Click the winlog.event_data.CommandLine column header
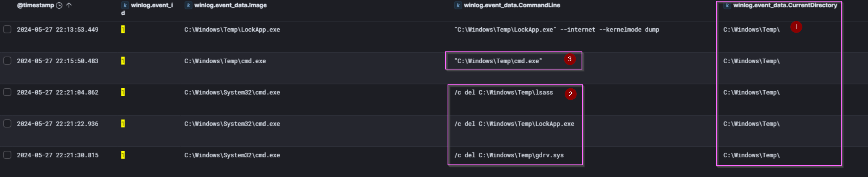 [512, 5]
